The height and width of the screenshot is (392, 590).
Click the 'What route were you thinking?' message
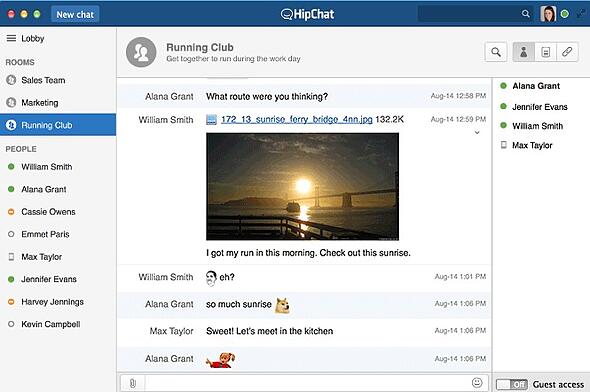tap(267, 97)
